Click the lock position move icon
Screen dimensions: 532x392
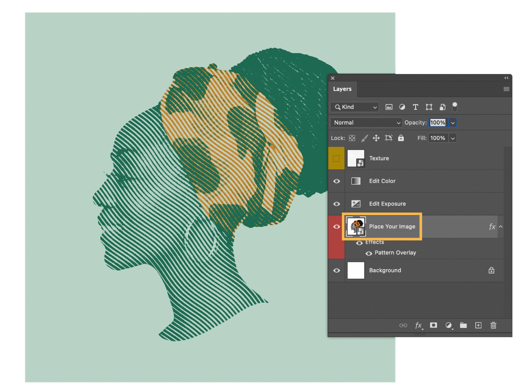[376, 138]
